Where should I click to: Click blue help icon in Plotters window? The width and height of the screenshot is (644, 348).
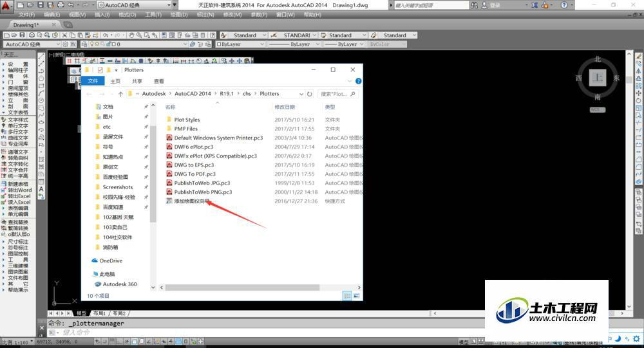pyautogui.click(x=358, y=81)
